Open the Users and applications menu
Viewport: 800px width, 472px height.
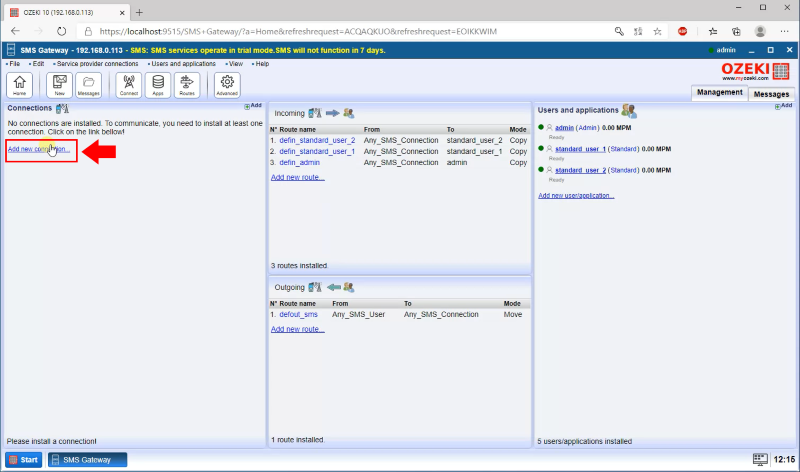tap(182, 64)
